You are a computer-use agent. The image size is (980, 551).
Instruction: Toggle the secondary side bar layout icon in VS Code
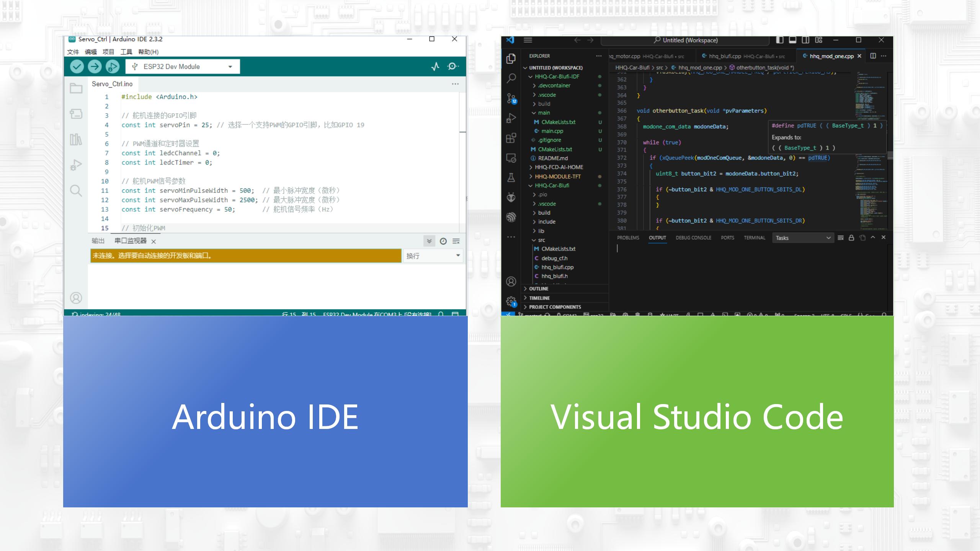coord(806,40)
